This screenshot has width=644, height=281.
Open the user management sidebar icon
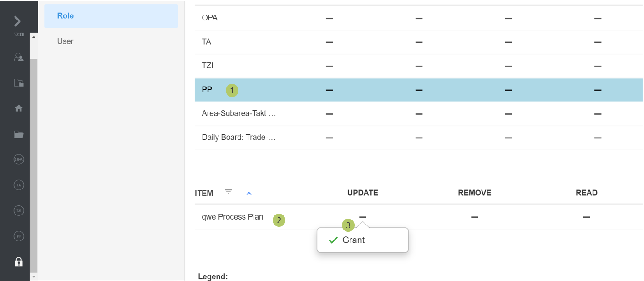(19, 57)
